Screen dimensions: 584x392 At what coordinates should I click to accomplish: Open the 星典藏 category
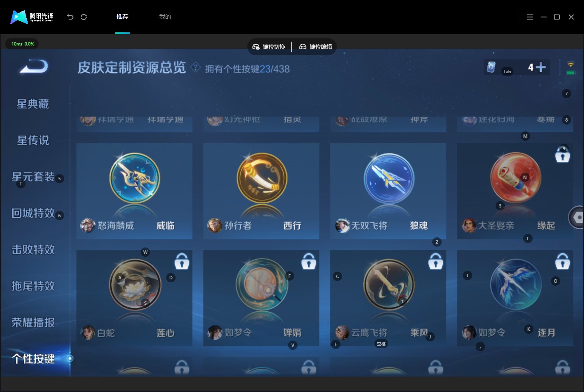tap(33, 104)
